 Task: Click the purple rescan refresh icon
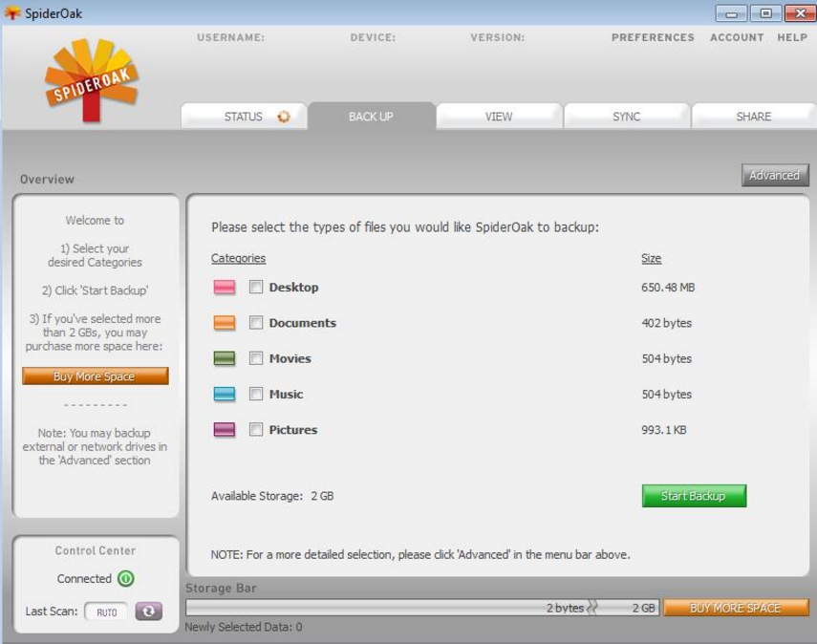[148, 612]
